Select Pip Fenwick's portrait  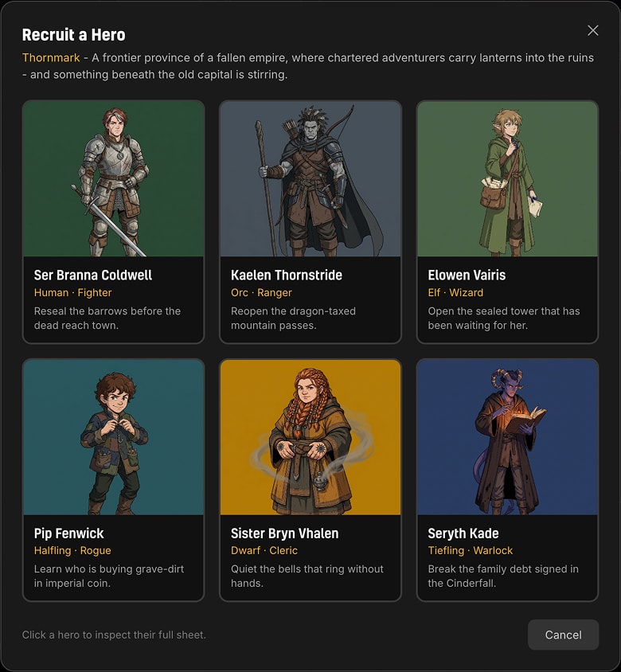tap(114, 437)
